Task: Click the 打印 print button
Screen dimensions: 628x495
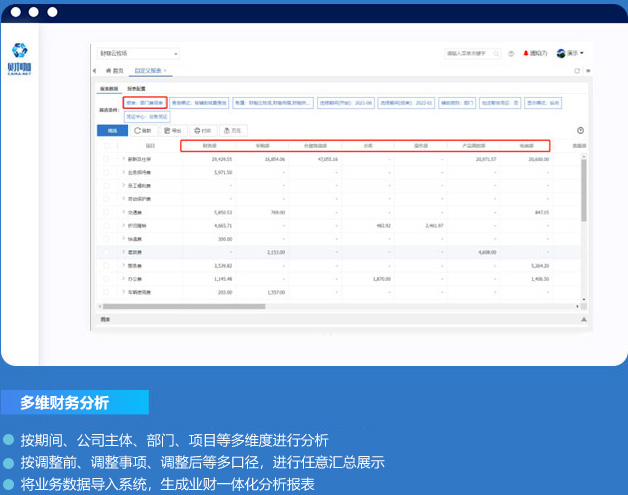Action: pos(203,131)
